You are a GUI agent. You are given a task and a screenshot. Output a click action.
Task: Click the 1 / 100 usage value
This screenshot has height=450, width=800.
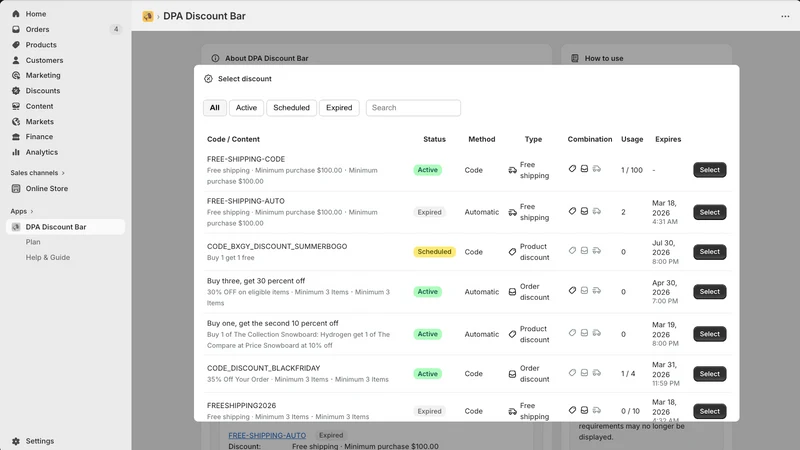[x=632, y=170]
